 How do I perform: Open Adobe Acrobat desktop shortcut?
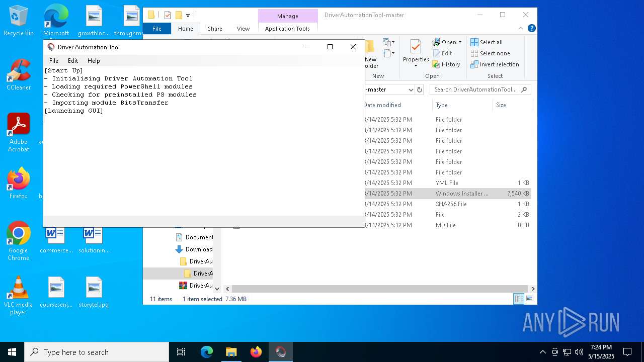tap(19, 133)
